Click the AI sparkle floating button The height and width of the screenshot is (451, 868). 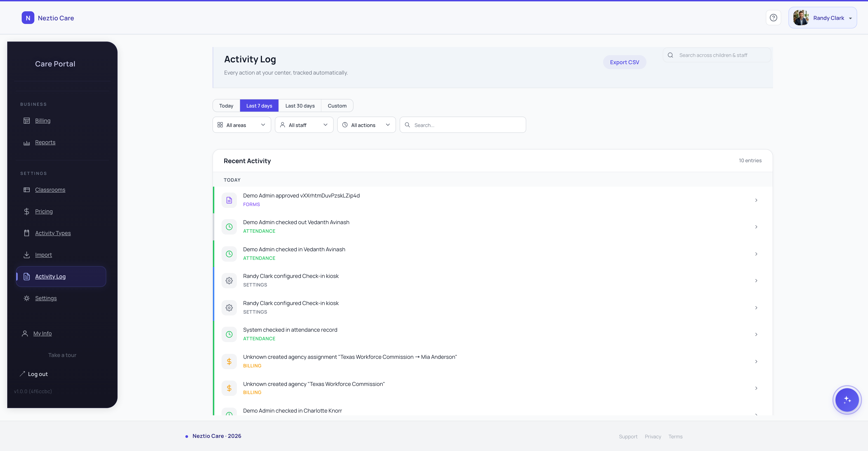[847, 400]
